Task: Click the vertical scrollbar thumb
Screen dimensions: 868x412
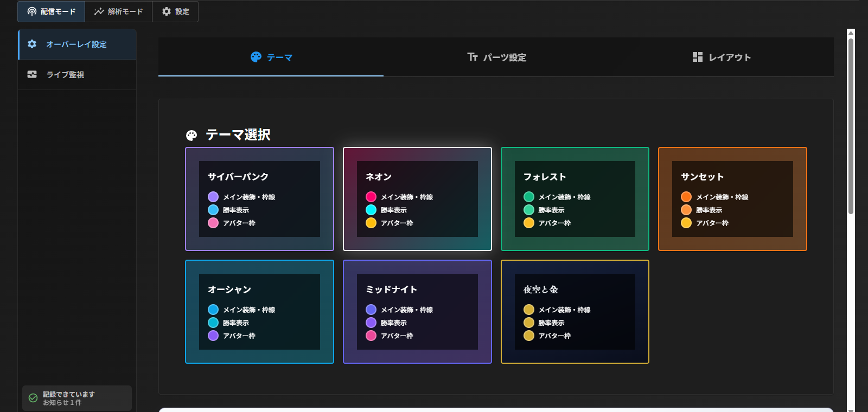Action: [x=851, y=126]
